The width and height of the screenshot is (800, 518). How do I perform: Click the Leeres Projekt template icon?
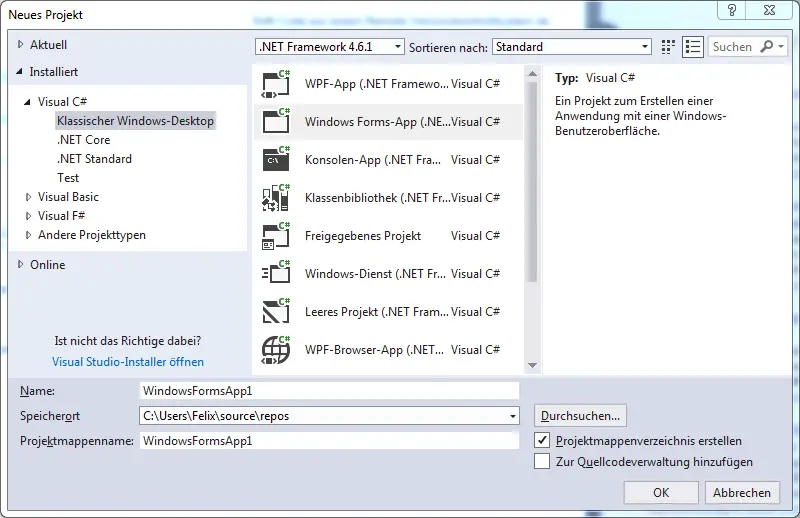276,312
